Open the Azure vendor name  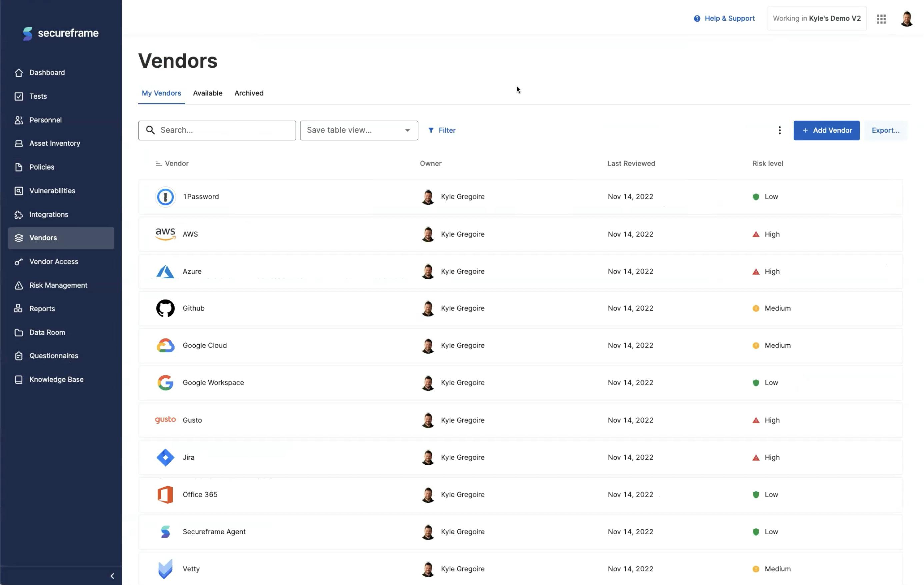pos(192,271)
